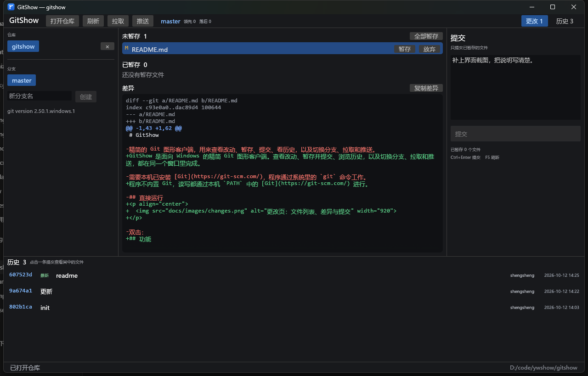The width and height of the screenshot is (588, 376).
Task: Click the GitShow app icon in title bar
Action: [11, 7]
